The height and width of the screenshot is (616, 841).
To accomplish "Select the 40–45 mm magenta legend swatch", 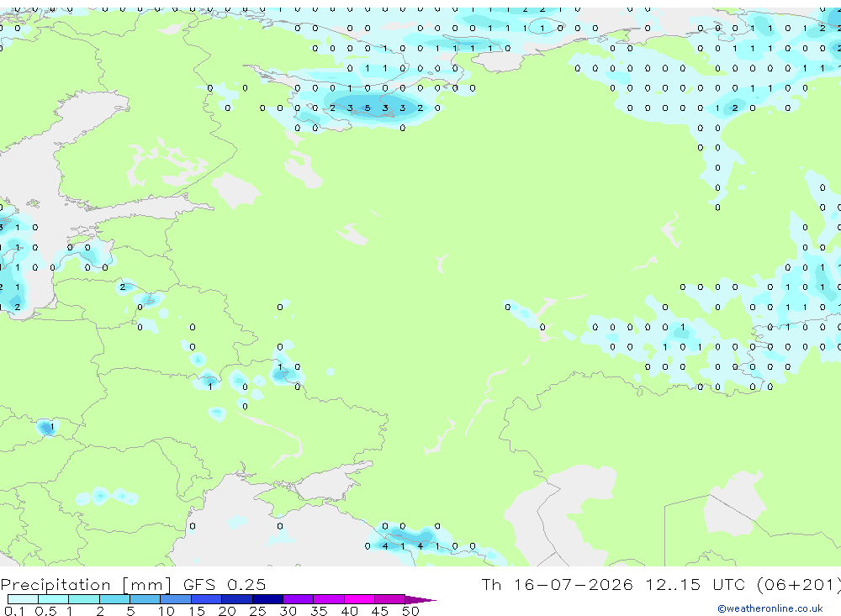I will pyautogui.click(x=359, y=599).
